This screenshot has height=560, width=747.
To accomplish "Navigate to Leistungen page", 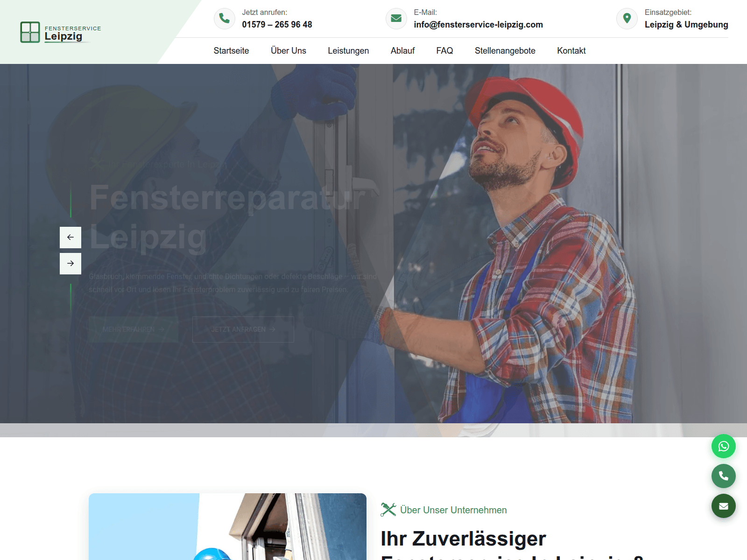I will point(348,51).
